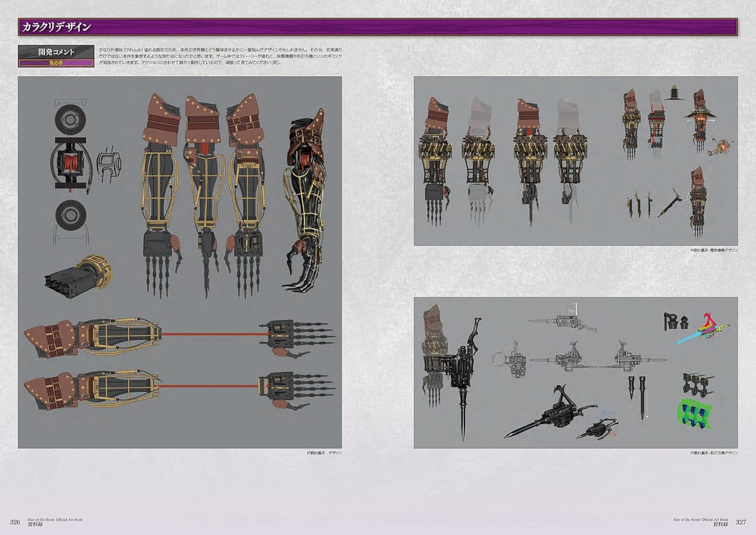756x535 pixels.
Task: Click the red coil mechanism cross-section diagram
Action: click(x=71, y=163)
